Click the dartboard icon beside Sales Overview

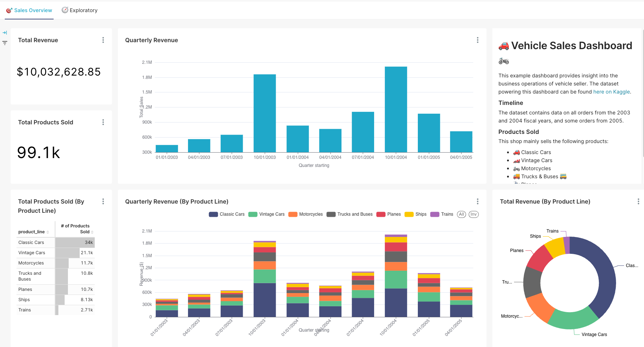(8, 10)
